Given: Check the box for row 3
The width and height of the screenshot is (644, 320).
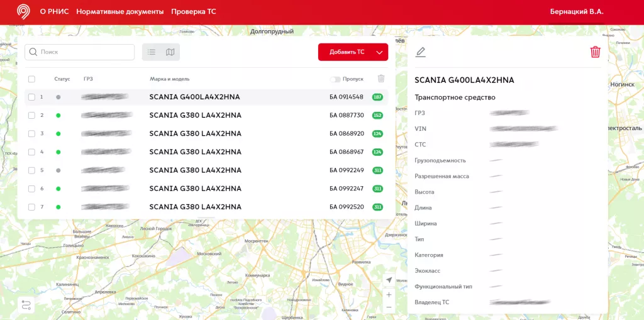Looking at the screenshot, I should [x=31, y=133].
